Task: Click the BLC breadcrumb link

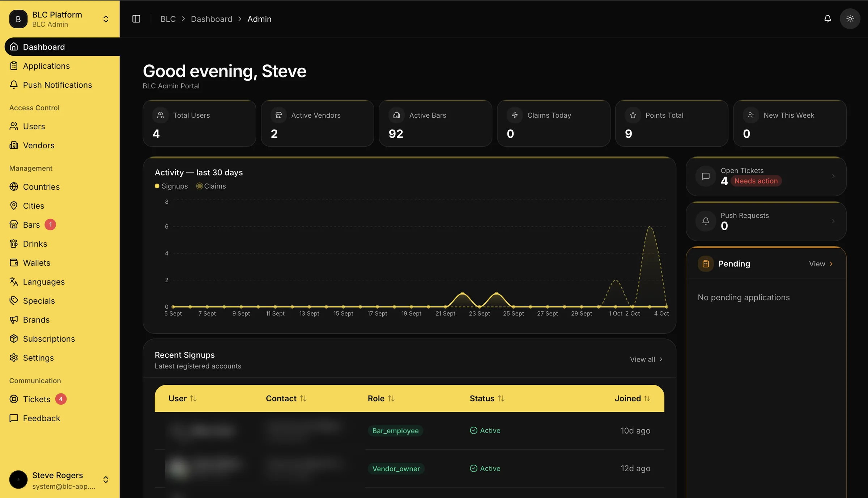Action: pyautogui.click(x=168, y=19)
